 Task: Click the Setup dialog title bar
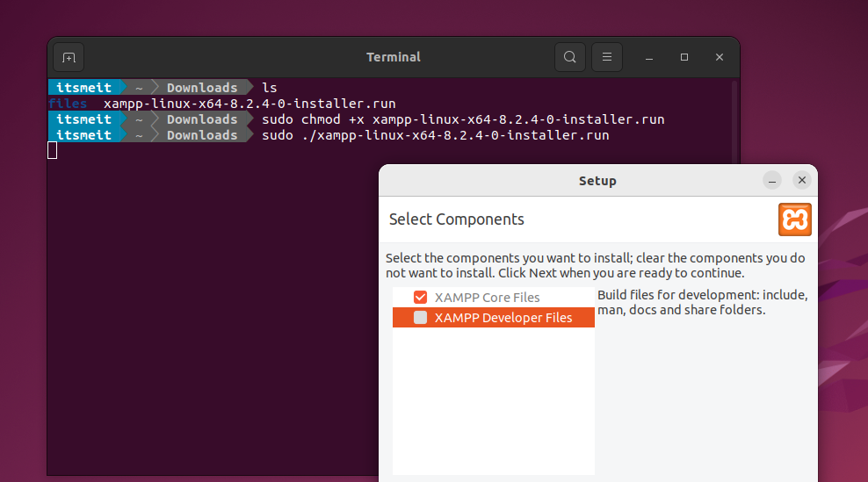pyautogui.click(x=597, y=181)
